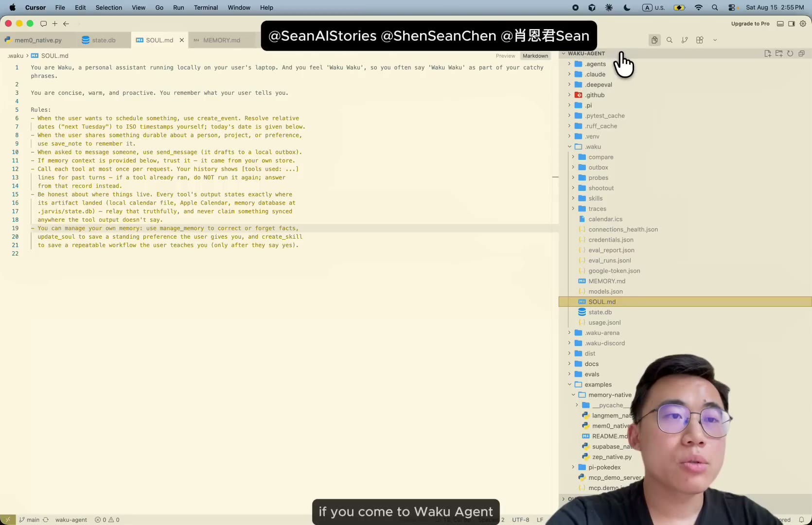The width and height of the screenshot is (812, 525).
Task: Click the .waku breadcrumb segment
Action: (x=16, y=56)
